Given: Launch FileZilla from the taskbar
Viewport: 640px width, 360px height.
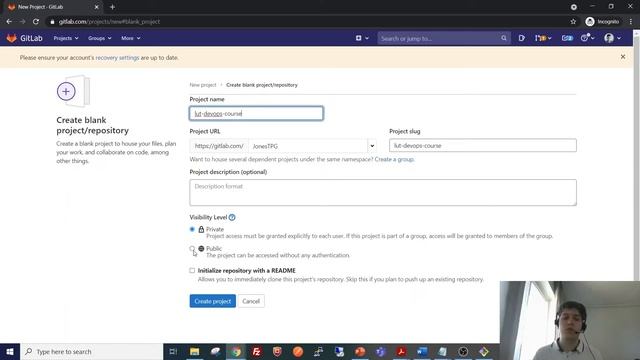Looking at the screenshot, I should click(257, 351).
